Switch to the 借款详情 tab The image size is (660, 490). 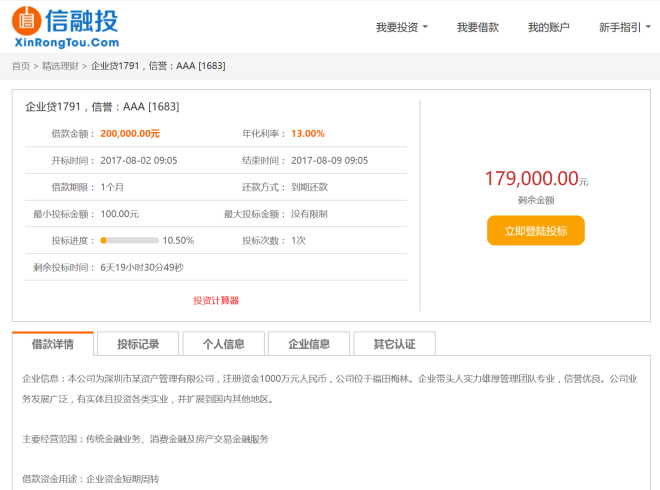[x=53, y=344]
